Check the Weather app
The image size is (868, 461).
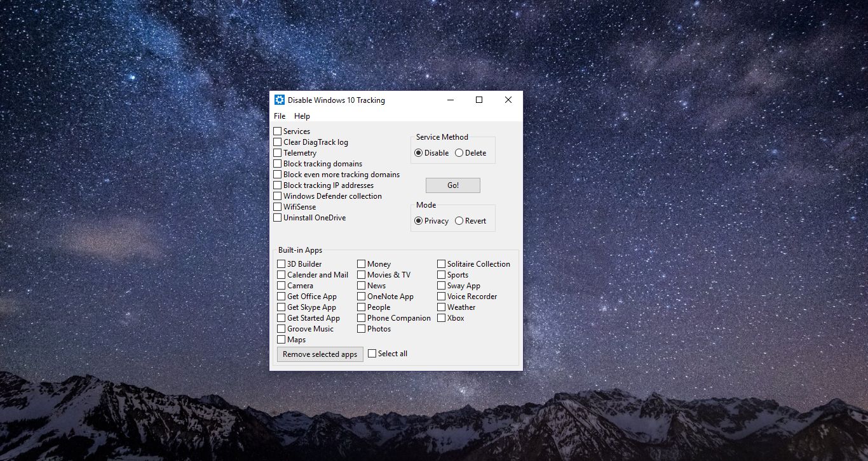click(x=442, y=307)
